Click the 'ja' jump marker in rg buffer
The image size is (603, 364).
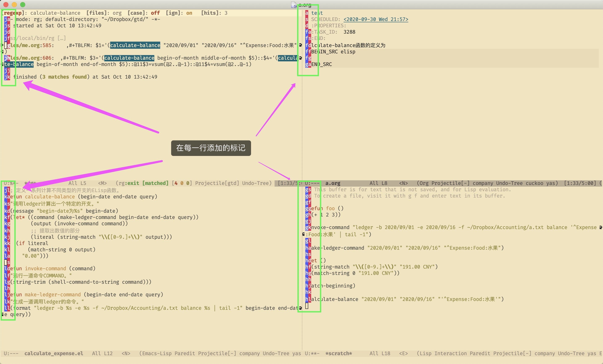(7, 19)
